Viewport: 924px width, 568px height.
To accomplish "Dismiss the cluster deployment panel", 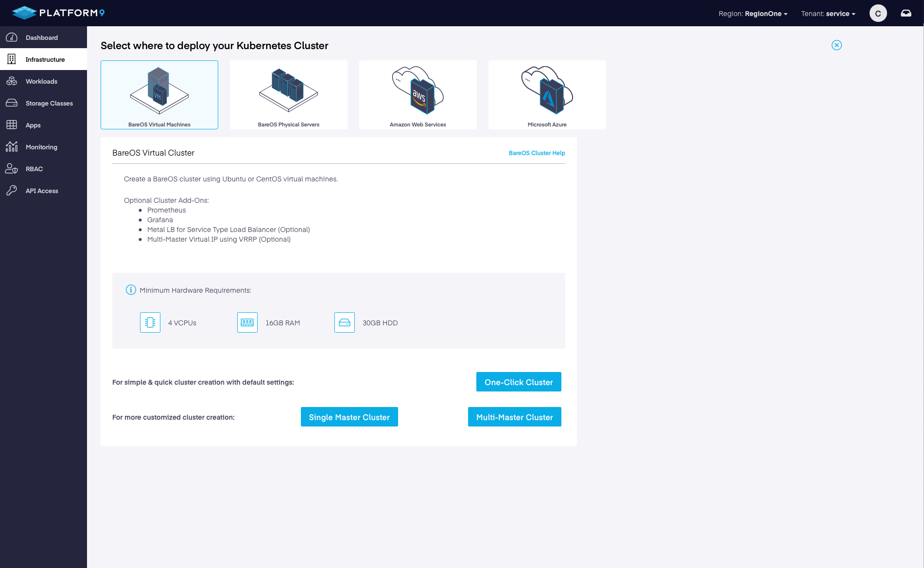I will 837,45.
